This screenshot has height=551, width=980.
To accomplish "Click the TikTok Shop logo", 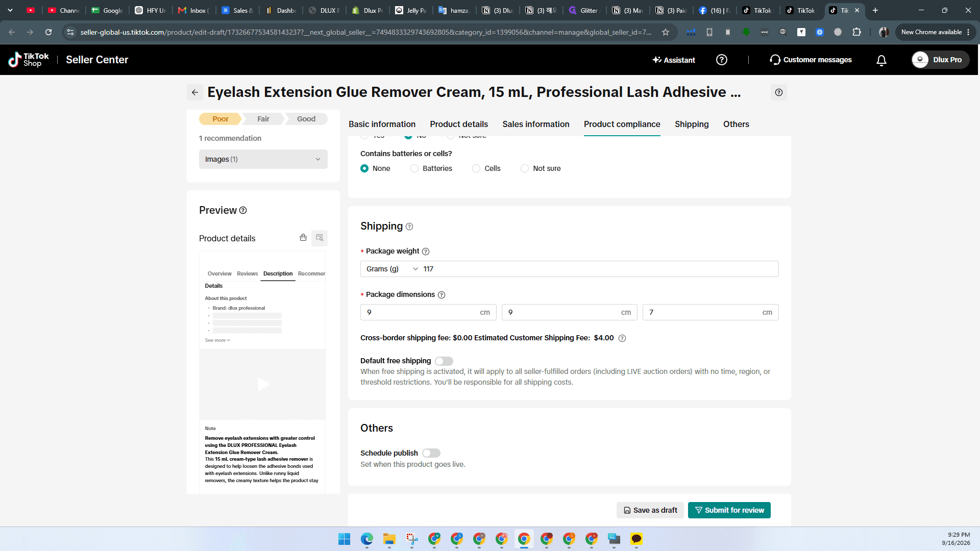I will [29, 60].
